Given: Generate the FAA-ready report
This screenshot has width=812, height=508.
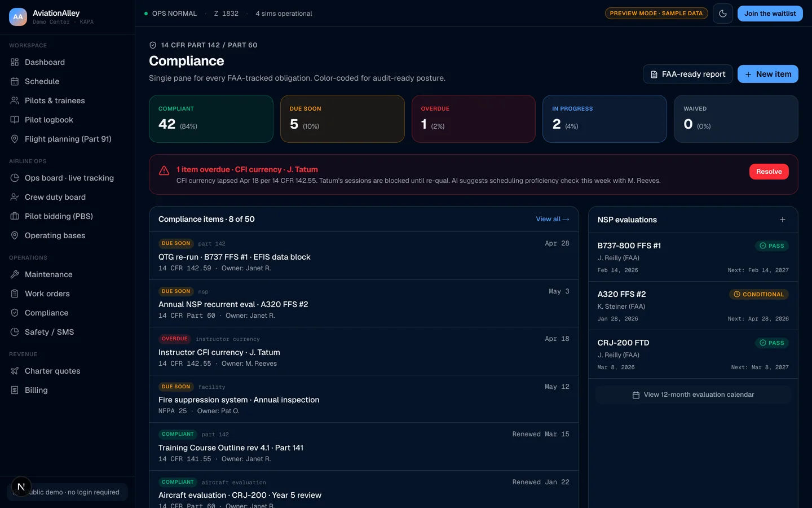Looking at the screenshot, I should click(688, 74).
